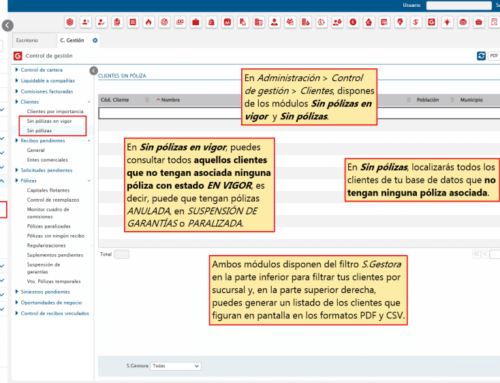Image resolution: width=500 pixels, height=383 pixels.
Task: Click the ID card toolbar icon
Action: [x=180, y=22]
